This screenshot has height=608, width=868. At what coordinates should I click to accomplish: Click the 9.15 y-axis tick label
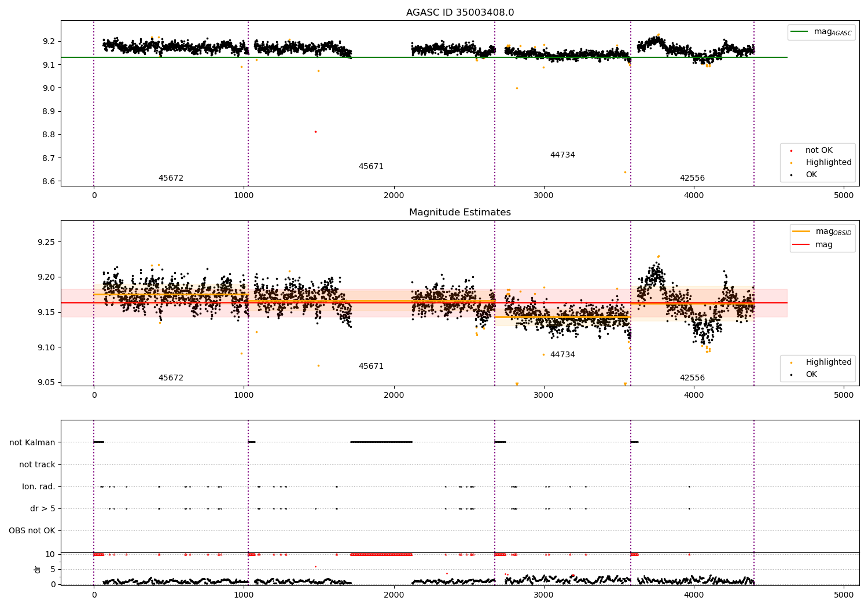[x=47, y=313]
